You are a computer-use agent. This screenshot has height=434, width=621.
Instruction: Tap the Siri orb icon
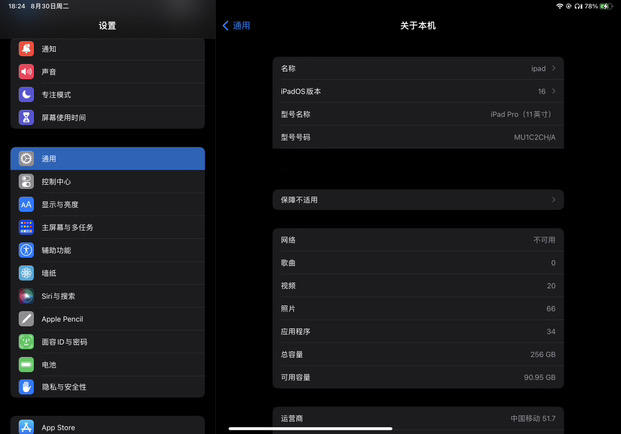pos(26,296)
